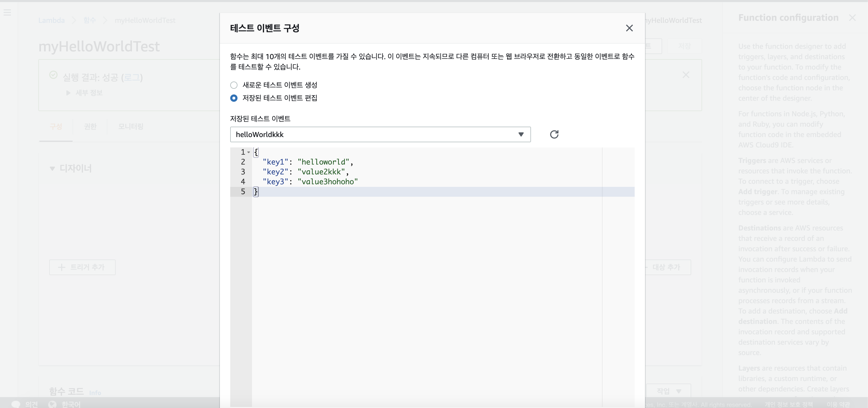Click the 트리거 추가 add trigger button
The width and height of the screenshot is (868, 408).
coord(82,267)
